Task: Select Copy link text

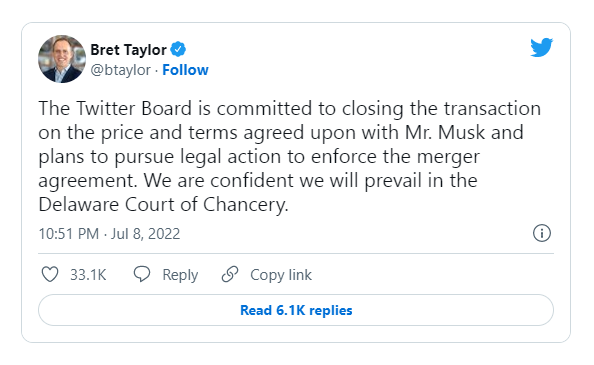Action: [281, 275]
